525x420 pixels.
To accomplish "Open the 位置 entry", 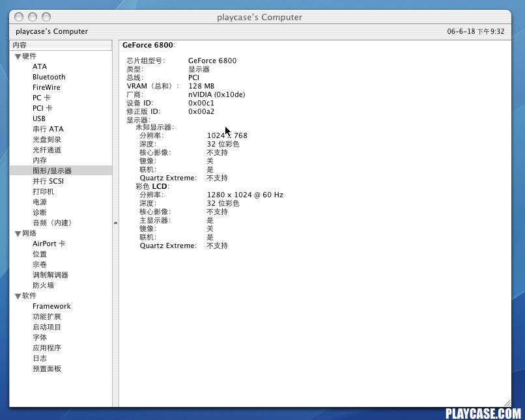I will (x=40, y=254).
